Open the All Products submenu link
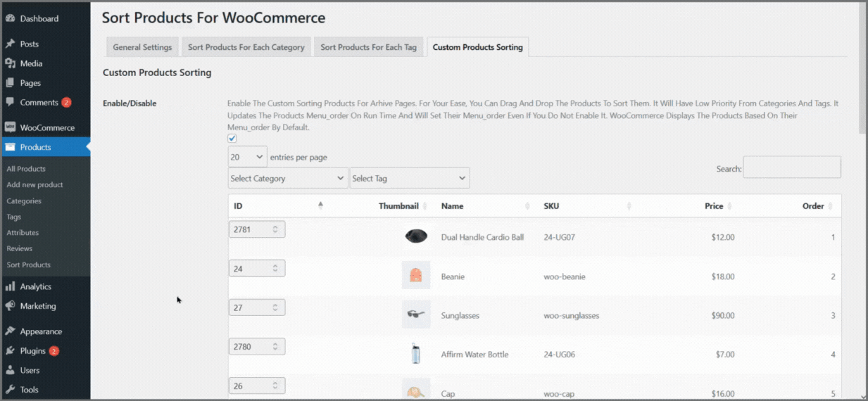Screen dimensions: 868x401 26,169
